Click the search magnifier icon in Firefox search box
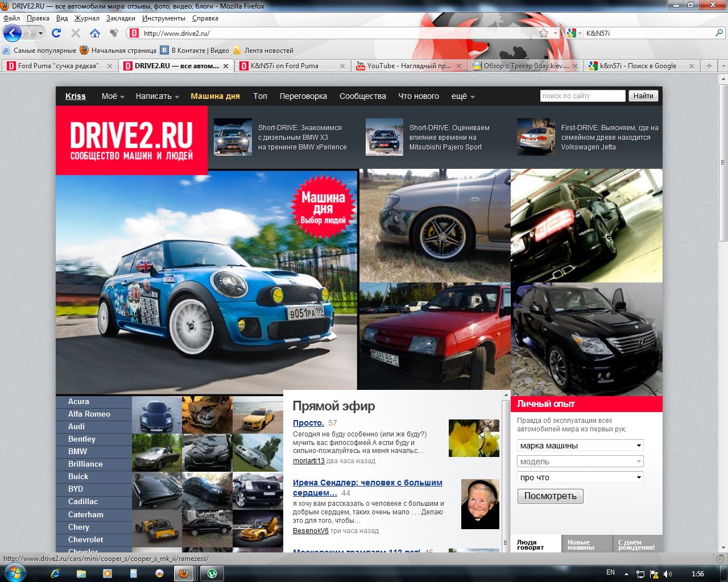This screenshot has height=582, width=728. pos(719,33)
